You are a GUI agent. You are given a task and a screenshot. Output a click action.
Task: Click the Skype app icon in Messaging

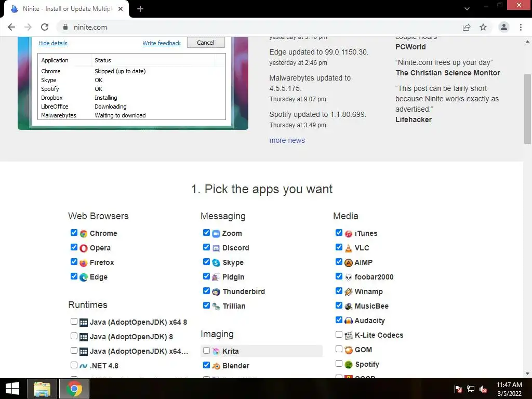pos(216,263)
